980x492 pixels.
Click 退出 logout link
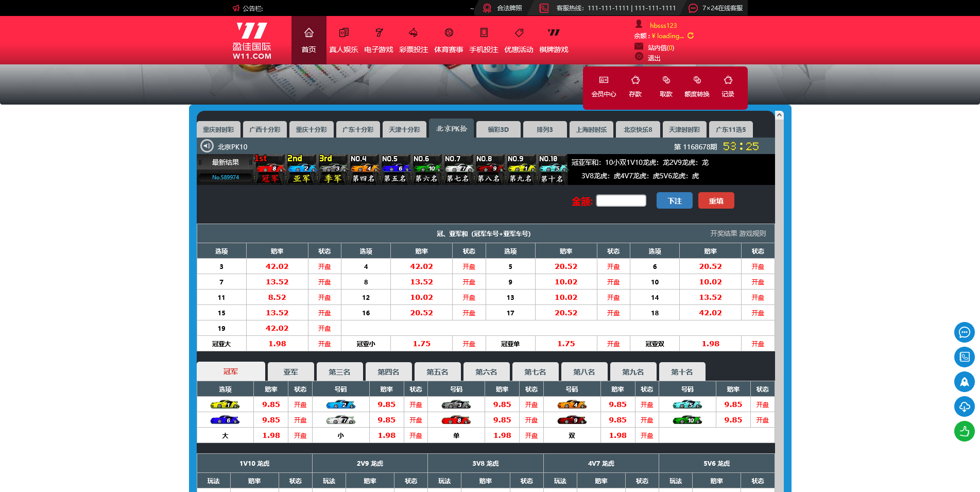[654, 58]
